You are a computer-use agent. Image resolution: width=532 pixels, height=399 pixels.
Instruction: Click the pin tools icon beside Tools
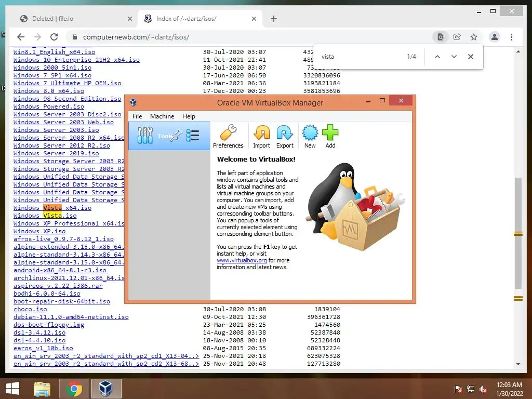point(176,136)
